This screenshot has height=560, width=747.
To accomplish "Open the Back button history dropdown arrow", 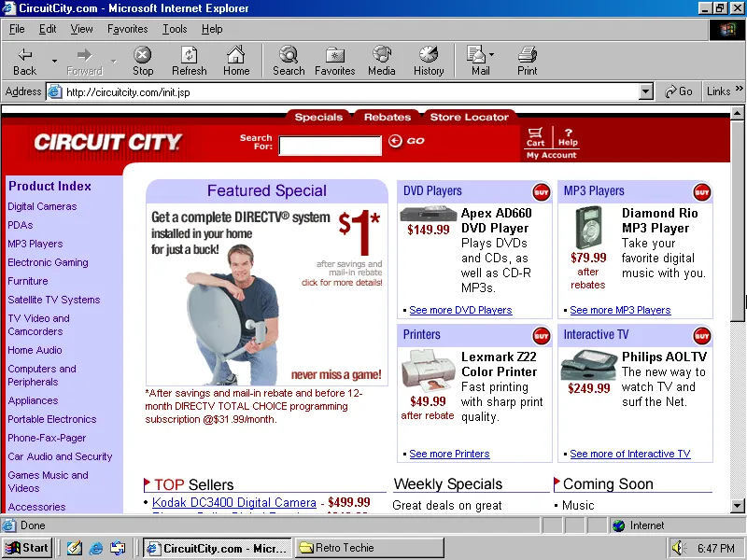I will (54, 61).
